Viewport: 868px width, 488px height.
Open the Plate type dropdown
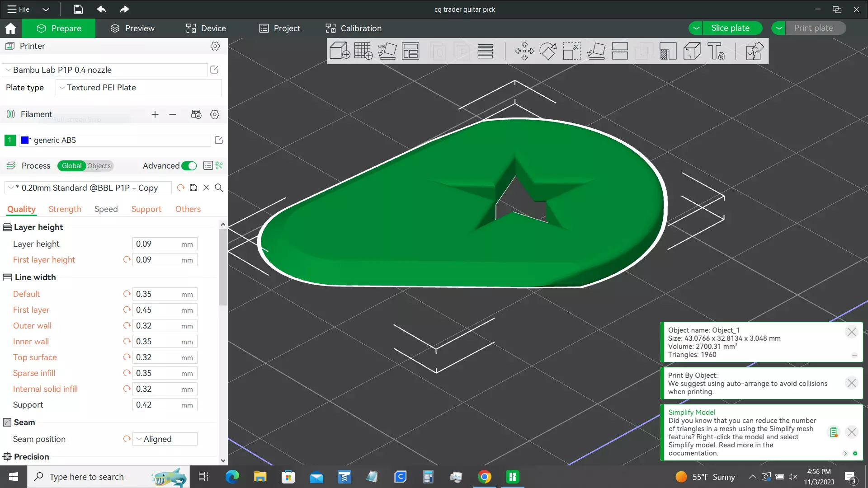[139, 88]
